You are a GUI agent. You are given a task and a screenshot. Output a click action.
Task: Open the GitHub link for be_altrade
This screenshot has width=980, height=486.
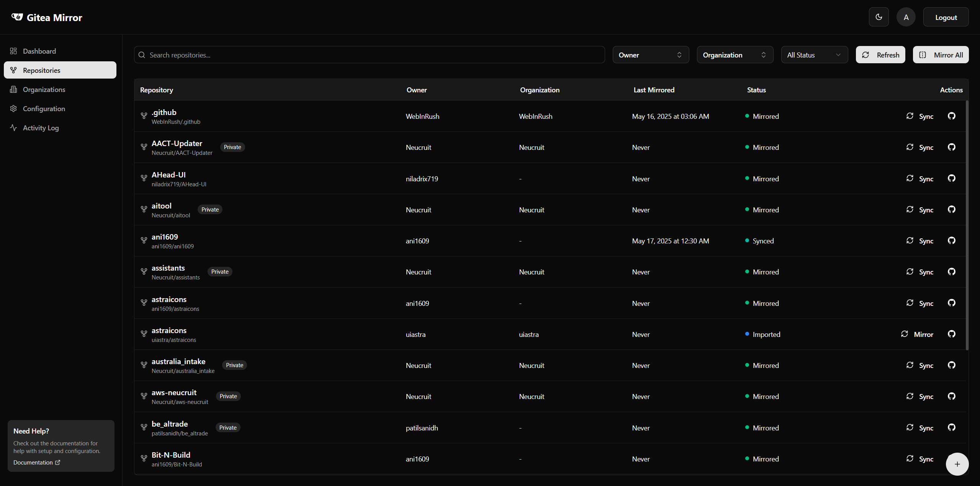point(951,427)
